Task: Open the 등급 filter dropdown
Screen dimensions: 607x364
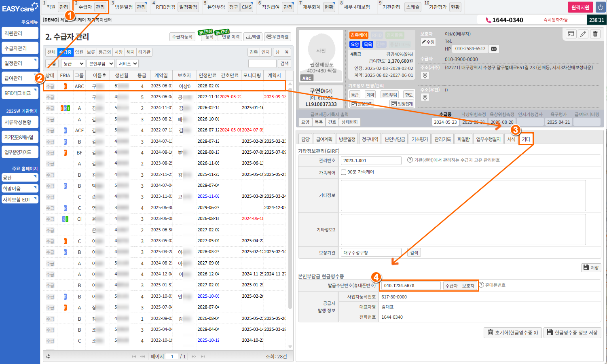Action: click(x=73, y=64)
